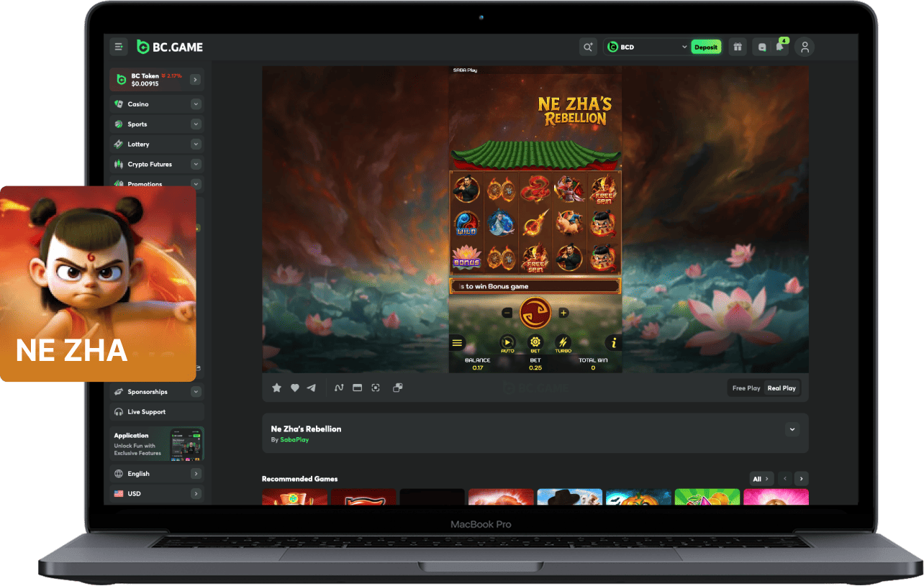Image resolution: width=924 pixels, height=586 pixels.
Task: Increase bet with the plus button
Action: pos(563,313)
